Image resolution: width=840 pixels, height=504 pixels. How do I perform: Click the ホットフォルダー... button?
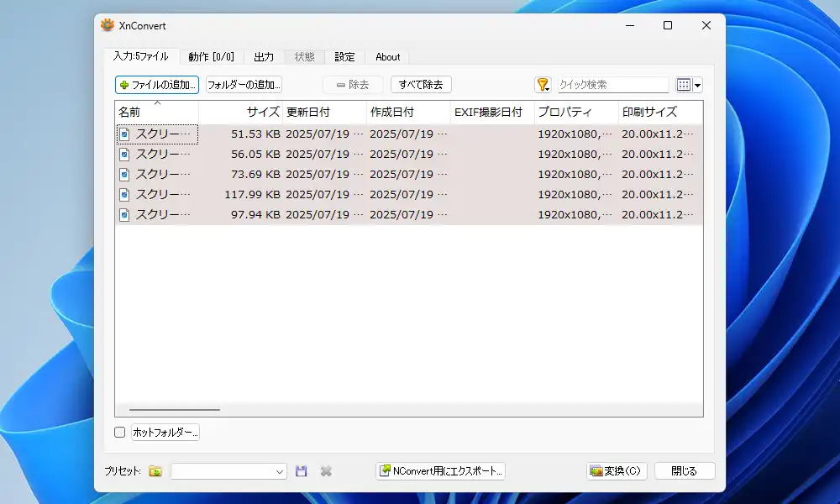[x=165, y=433]
